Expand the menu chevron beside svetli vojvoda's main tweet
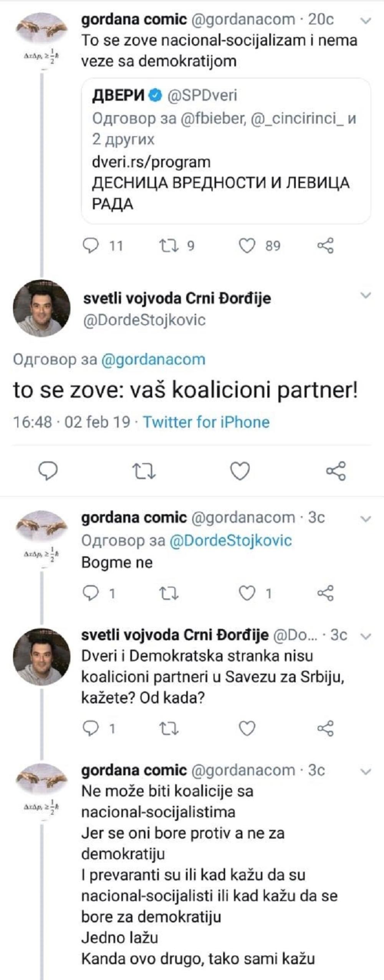The width and height of the screenshot is (384, 980). pos(366,295)
